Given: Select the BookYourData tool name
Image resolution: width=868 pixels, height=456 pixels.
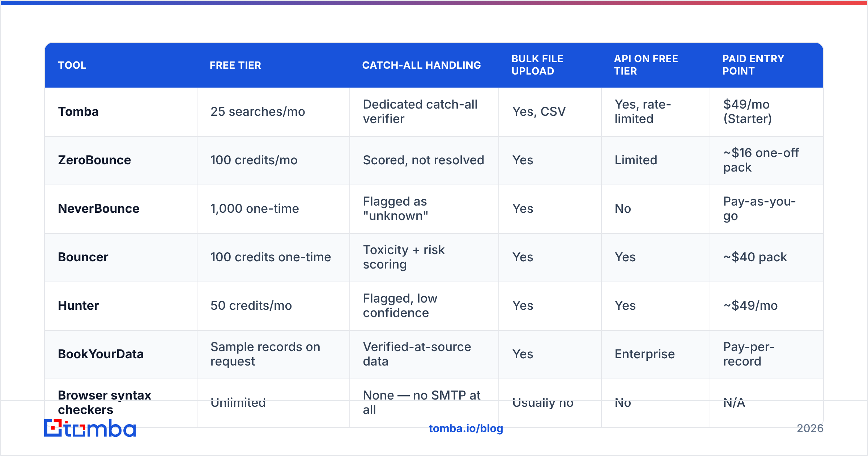Looking at the screenshot, I should pos(101,354).
